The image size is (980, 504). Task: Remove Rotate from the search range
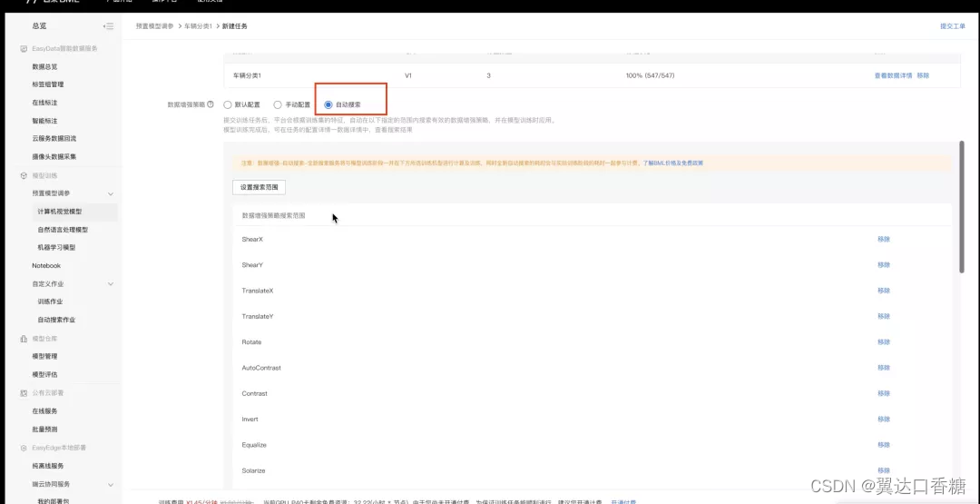point(884,342)
